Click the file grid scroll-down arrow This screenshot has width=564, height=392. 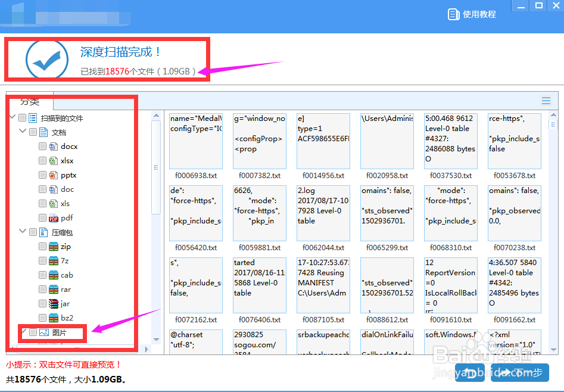(x=553, y=350)
